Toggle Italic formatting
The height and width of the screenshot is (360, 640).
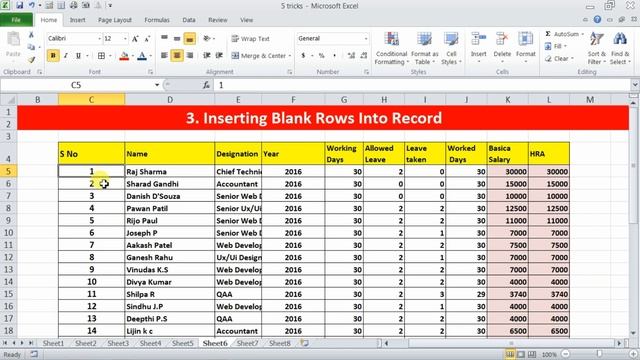click(66, 56)
